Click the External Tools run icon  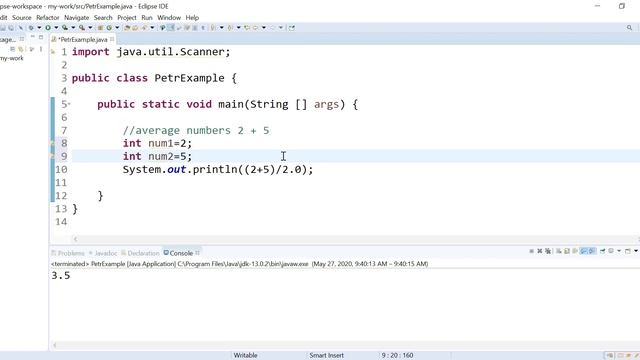(x=82, y=28)
